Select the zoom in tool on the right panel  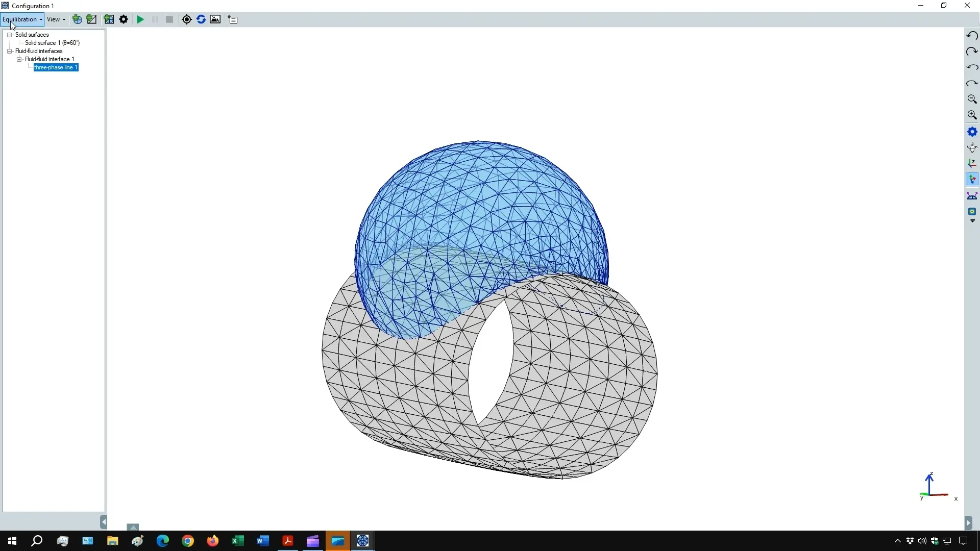pyautogui.click(x=972, y=115)
